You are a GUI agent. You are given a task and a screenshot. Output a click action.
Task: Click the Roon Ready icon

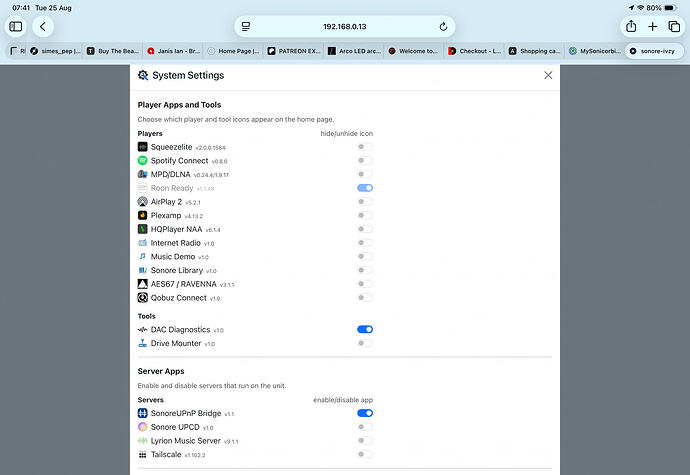point(143,188)
